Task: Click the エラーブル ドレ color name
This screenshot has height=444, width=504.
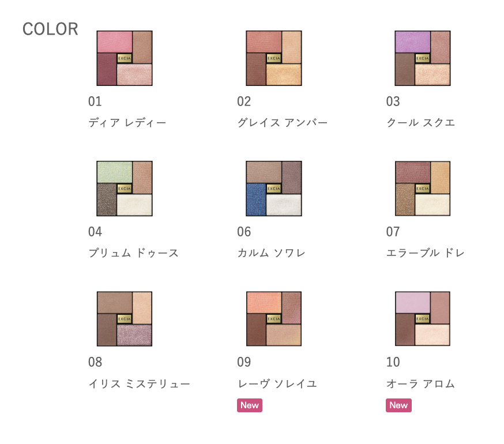Action: [x=425, y=253]
